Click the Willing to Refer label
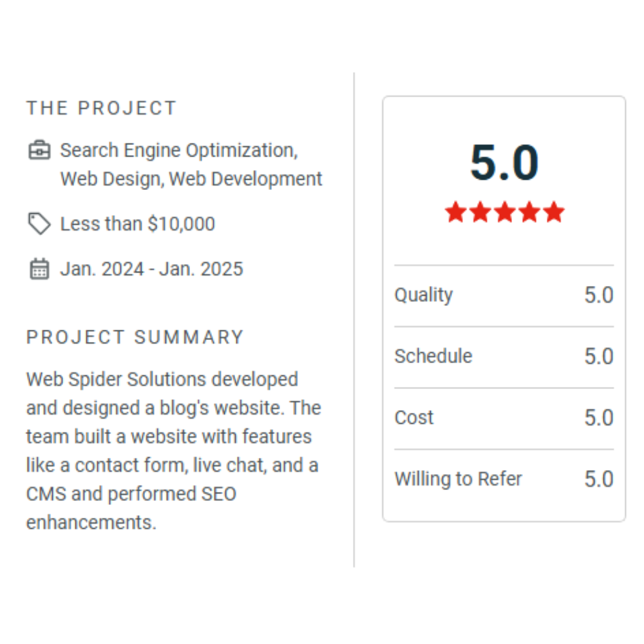This screenshot has height=644, width=644. coord(458,479)
